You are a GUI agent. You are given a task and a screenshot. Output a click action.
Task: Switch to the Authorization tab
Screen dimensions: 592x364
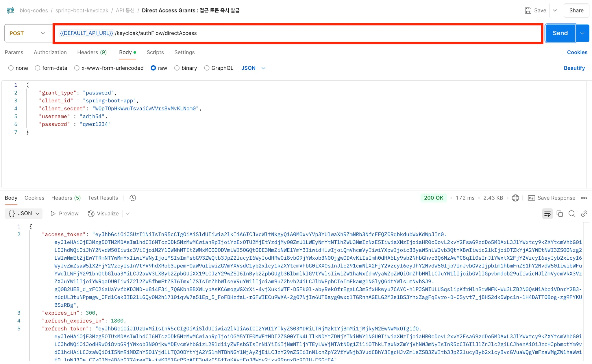click(x=50, y=52)
